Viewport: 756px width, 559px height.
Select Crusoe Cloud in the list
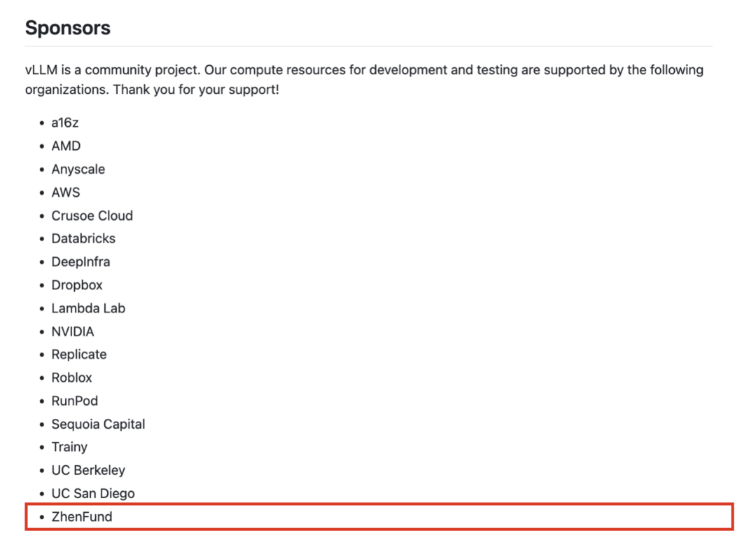coord(92,216)
